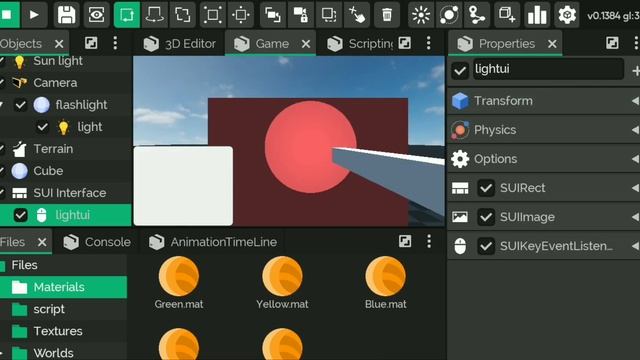The height and width of the screenshot is (360, 640).
Task: Click the touch pointer tool icon
Action: pos(357,15)
